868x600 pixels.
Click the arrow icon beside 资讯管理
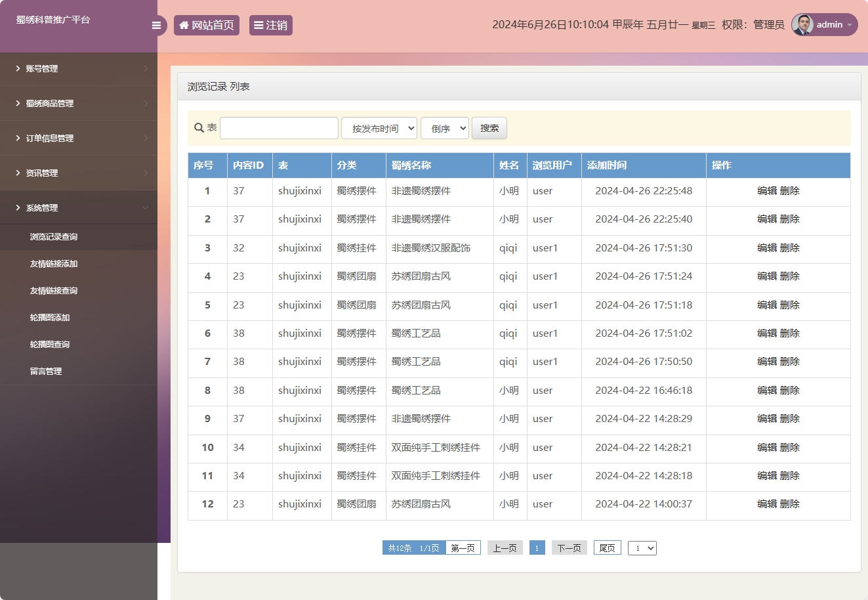[x=18, y=173]
